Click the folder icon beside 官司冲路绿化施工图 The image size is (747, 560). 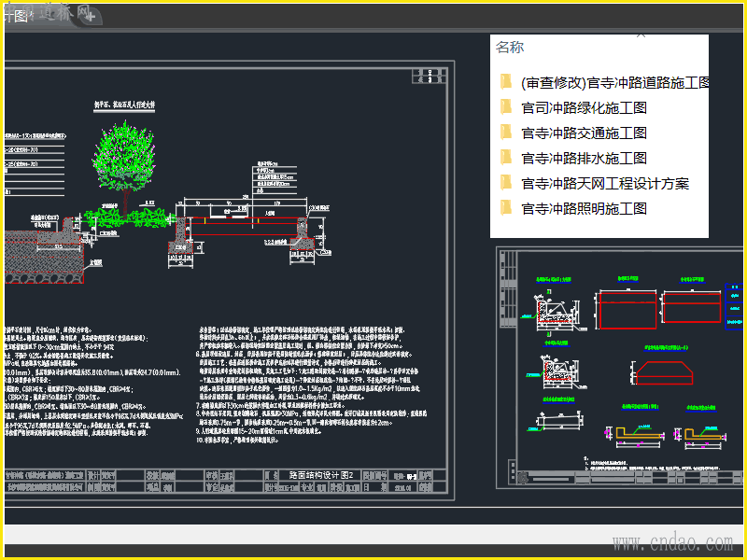(506, 106)
